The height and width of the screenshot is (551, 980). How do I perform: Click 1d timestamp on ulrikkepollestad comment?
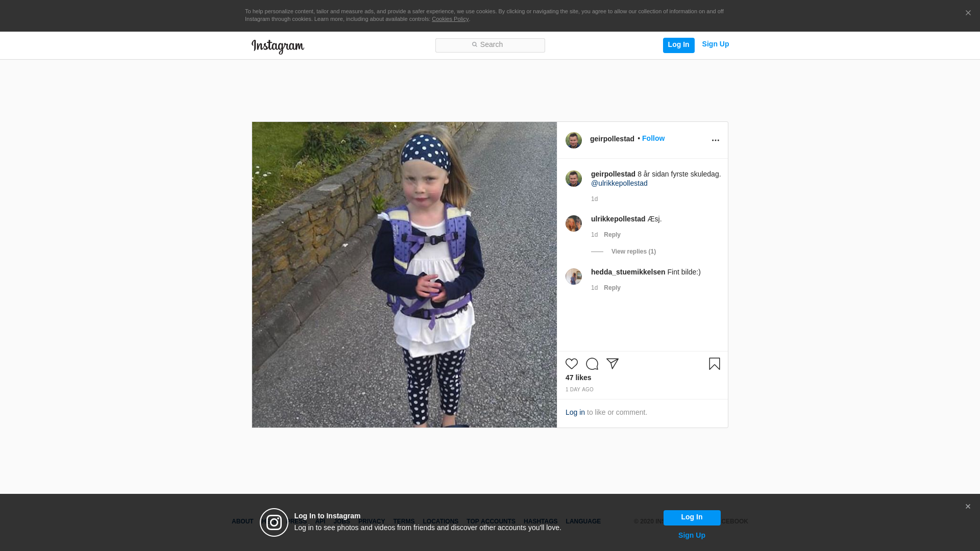click(594, 235)
